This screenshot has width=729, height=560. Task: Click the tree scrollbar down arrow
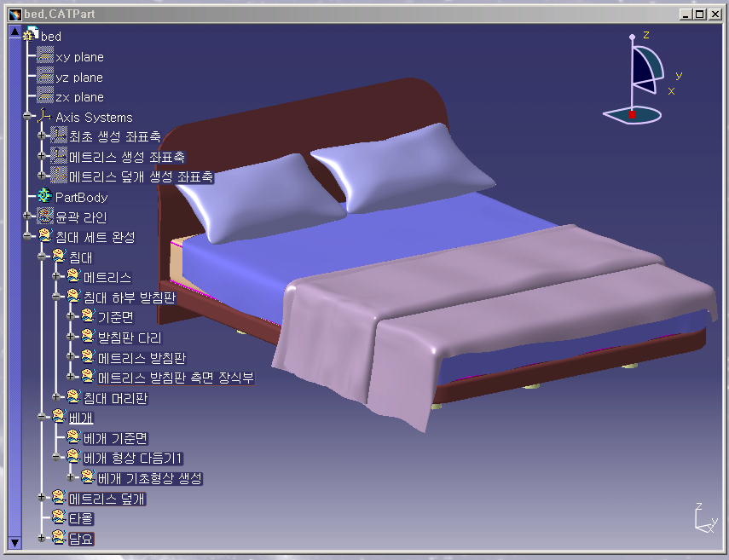(x=14, y=542)
